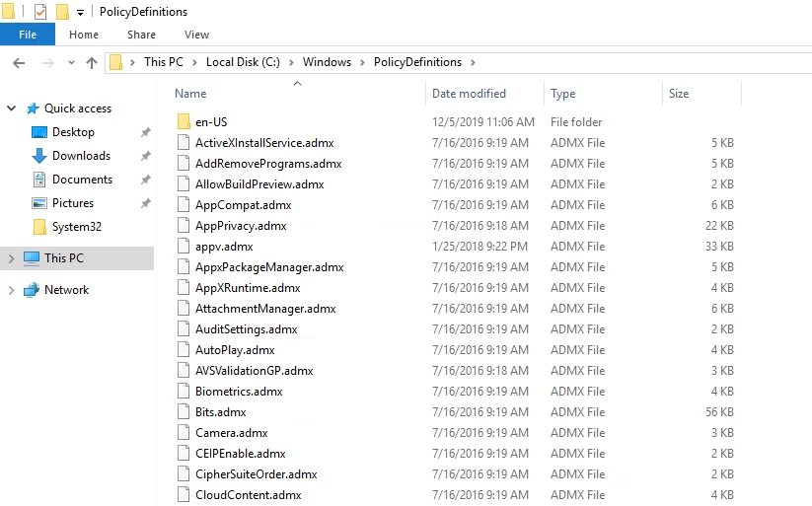
Task: Click PolicyDefinitions in the address bar path
Action: click(x=417, y=62)
